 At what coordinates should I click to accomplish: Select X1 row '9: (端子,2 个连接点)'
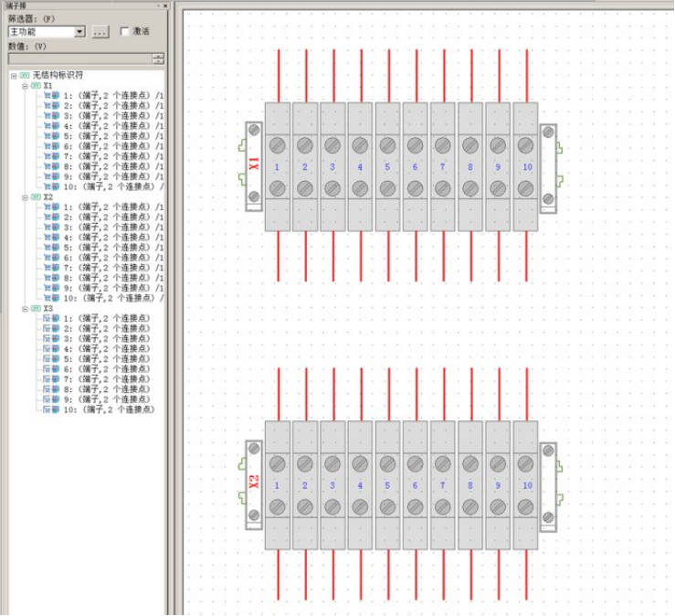point(113,176)
